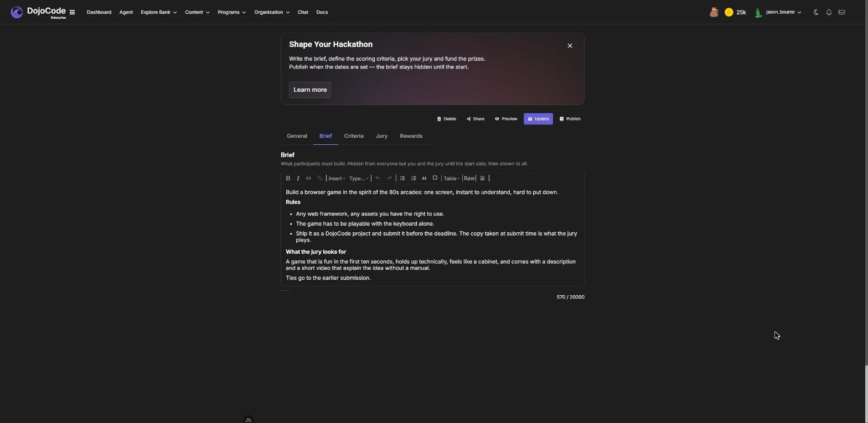Click the Update button
Image resolution: width=868 pixels, height=423 pixels.
pos(538,119)
